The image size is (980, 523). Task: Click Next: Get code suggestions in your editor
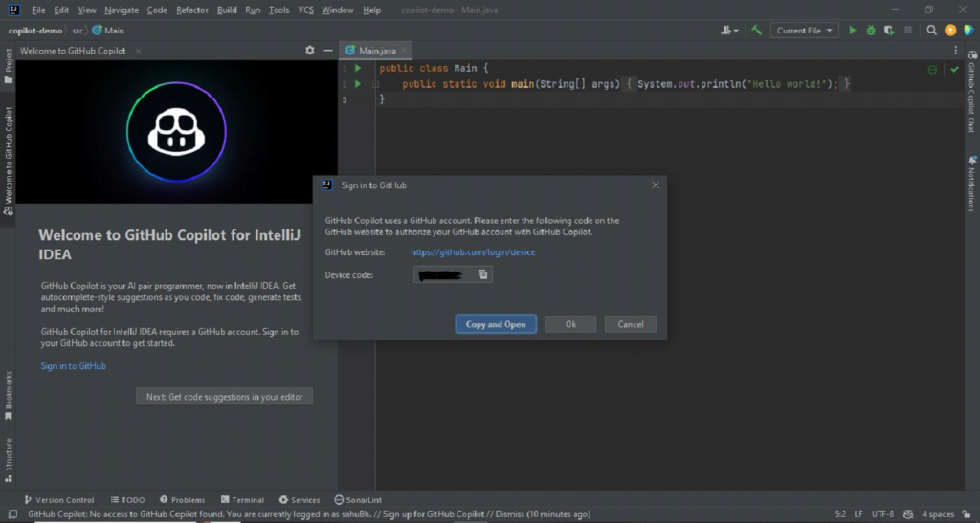[x=224, y=396]
